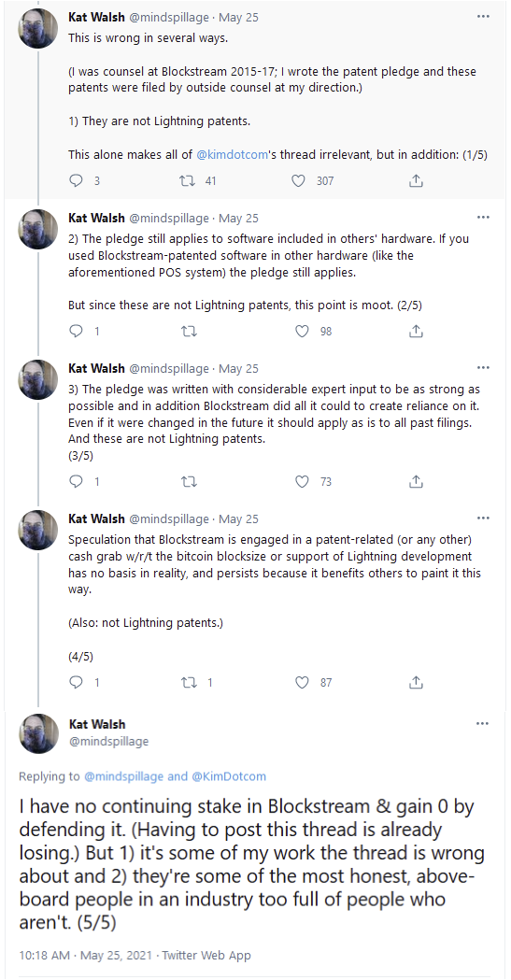The height and width of the screenshot is (980, 511).
Task: Share the 4/5 tweet about speculation
Action: coord(416,683)
